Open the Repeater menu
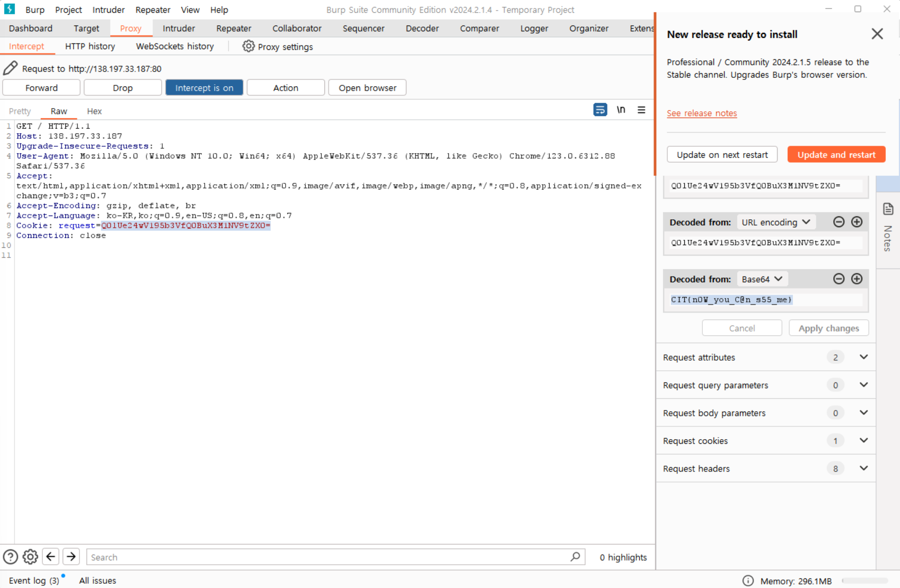The height and width of the screenshot is (588, 900). tap(153, 10)
